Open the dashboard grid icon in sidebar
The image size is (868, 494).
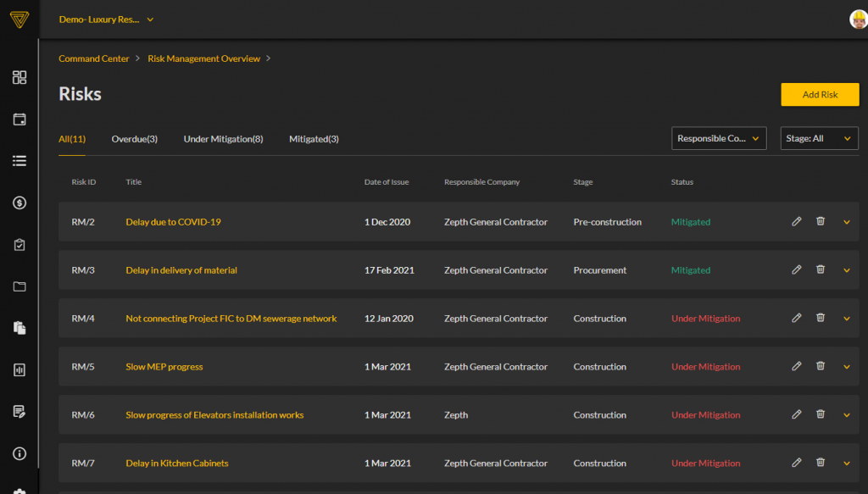tap(19, 78)
